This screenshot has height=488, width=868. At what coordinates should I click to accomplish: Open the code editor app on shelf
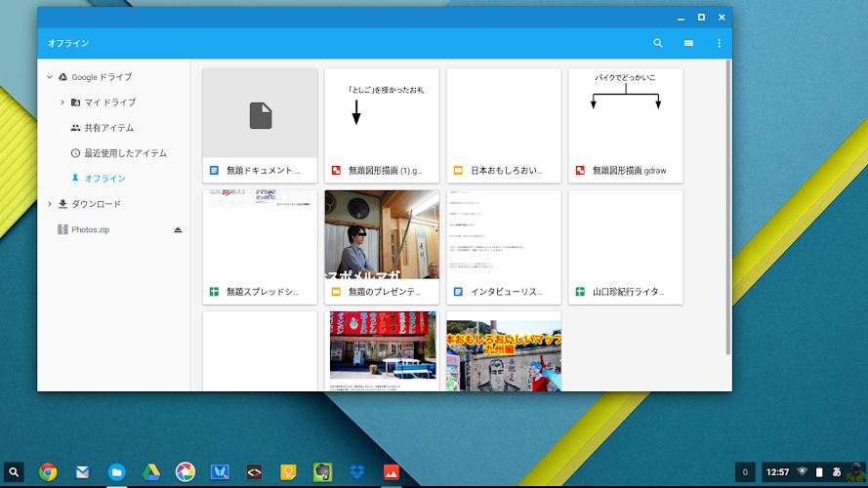point(254,472)
